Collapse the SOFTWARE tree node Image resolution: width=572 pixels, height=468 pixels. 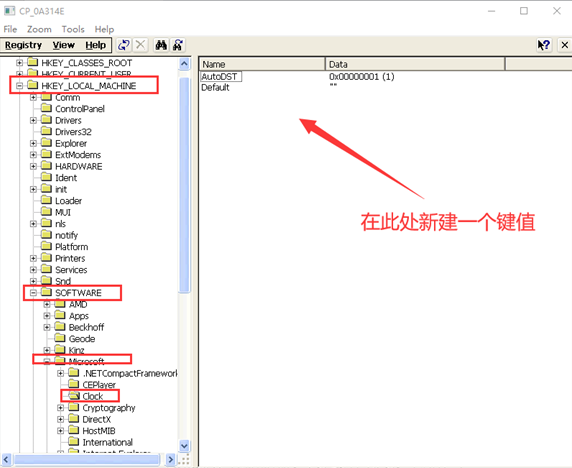[34, 293]
